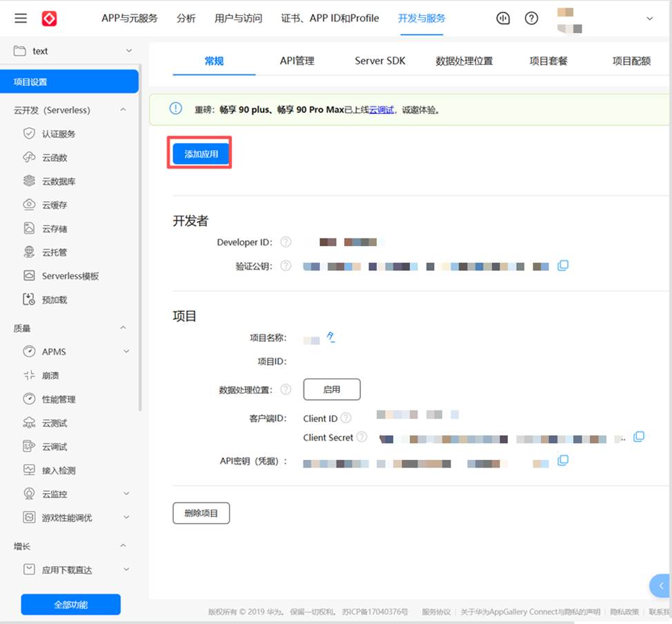Expand the APMS submenu
This screenshot has width=672, height=624.
tap(126, 352)
